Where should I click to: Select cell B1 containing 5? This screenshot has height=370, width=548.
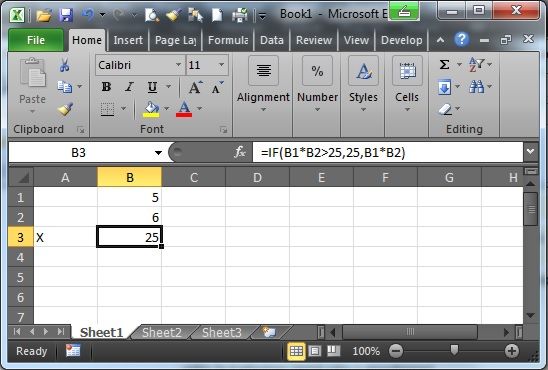click(129, 197)
